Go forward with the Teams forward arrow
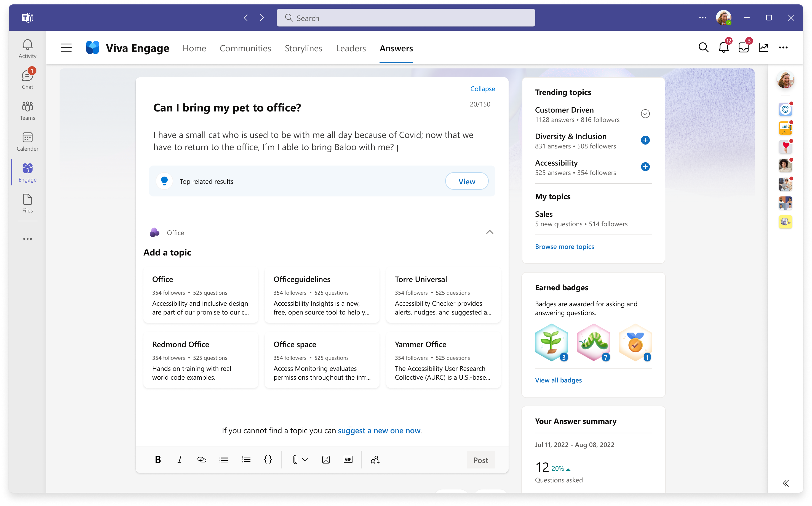The height and width of the screenshot is (506, 812). click(x=262, y=18)
